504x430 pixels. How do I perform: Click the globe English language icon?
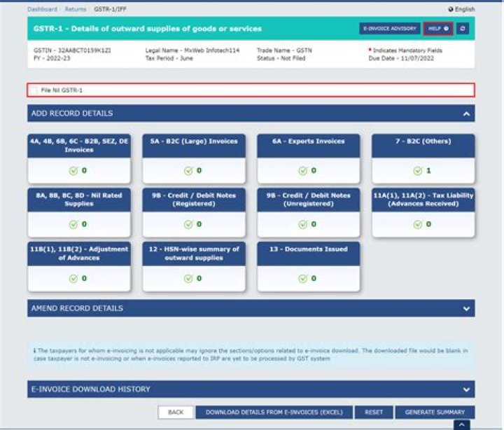point(451,9)
